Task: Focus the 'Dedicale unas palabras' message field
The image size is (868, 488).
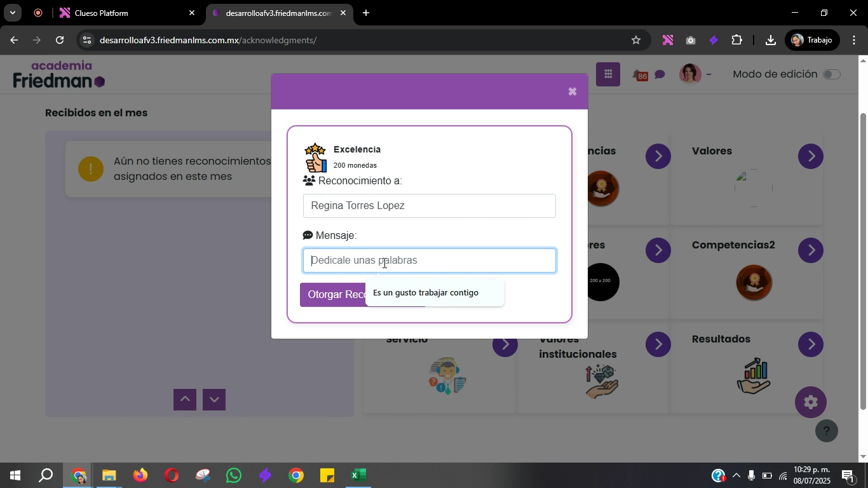Action: (x=430, y=261)
